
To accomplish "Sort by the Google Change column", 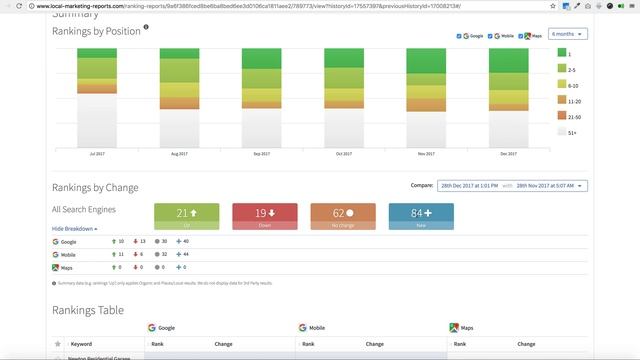I will [x=223, y=344].
